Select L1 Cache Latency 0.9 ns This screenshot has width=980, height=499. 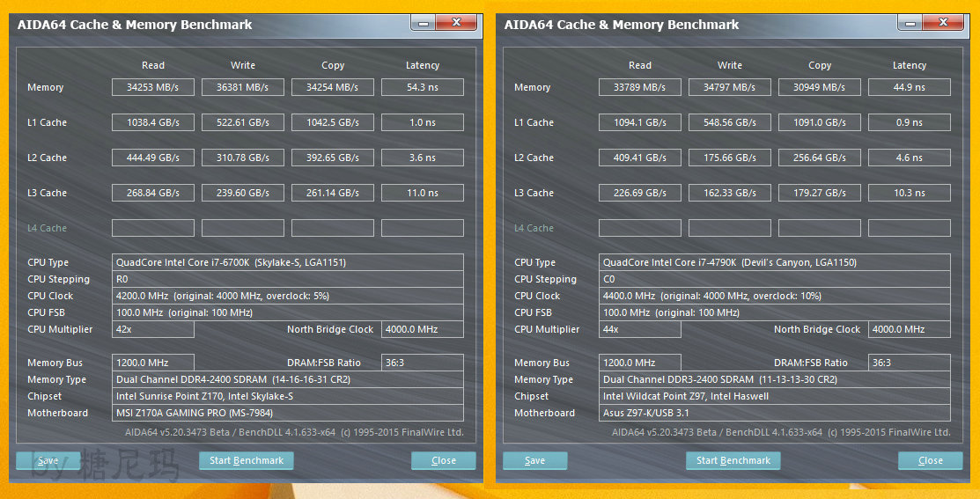[x=910, y=122]
